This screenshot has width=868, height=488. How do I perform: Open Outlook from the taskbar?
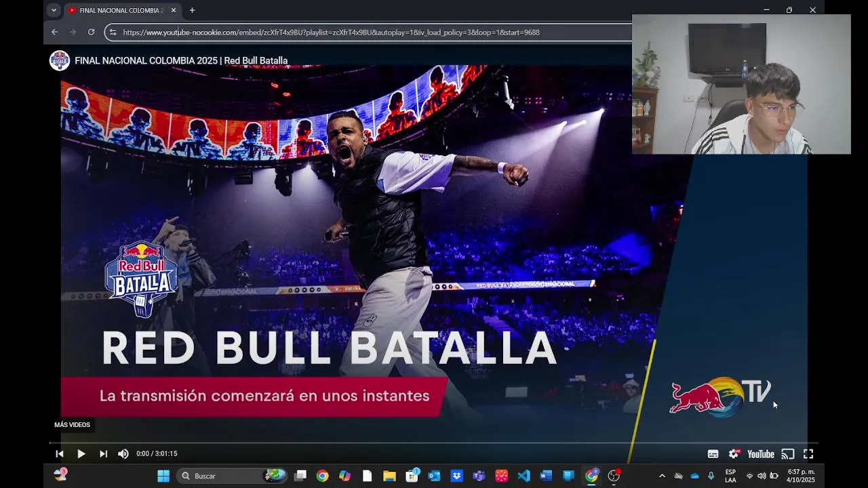[x=434, y=476]
